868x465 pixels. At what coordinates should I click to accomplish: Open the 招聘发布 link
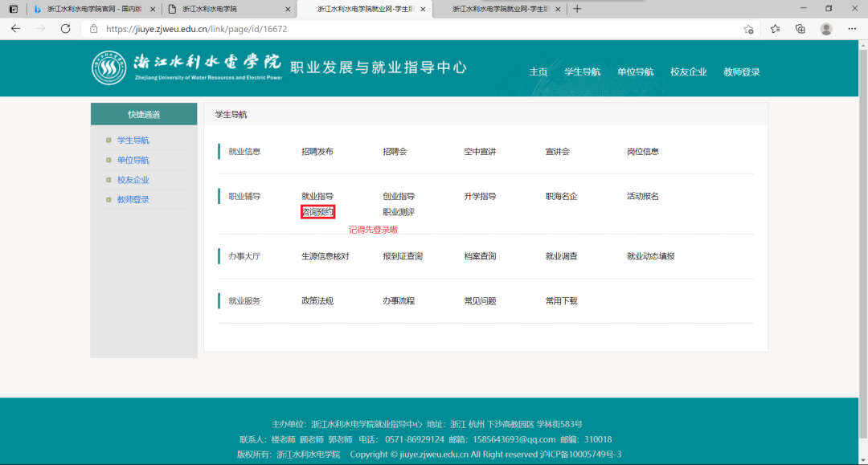click(317, 152)
